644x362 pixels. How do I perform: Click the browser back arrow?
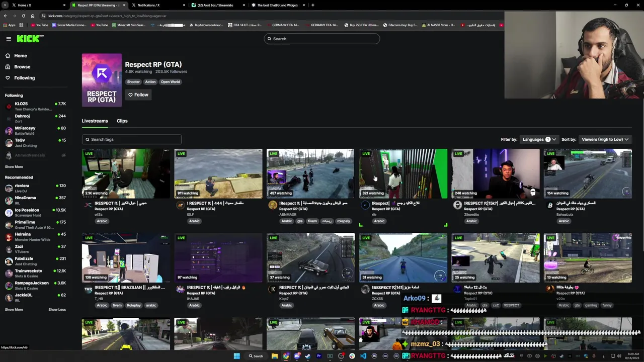6,16
